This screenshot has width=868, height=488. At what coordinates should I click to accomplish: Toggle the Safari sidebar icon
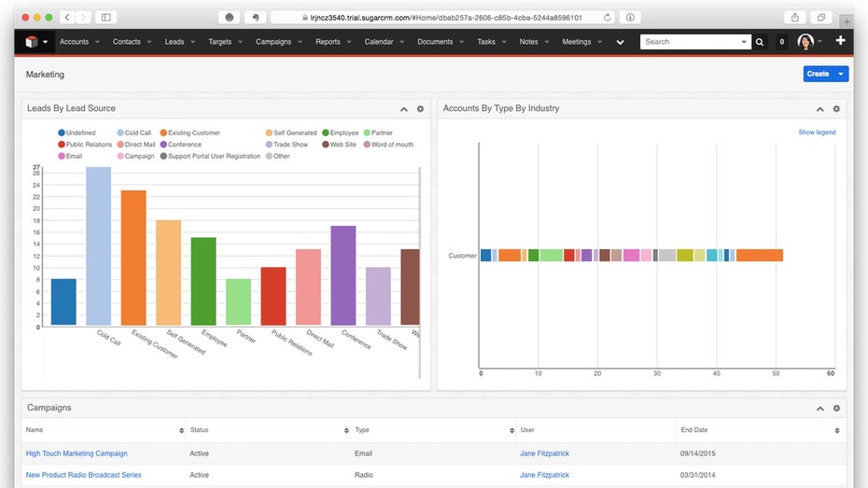click(x=106, y=18)
